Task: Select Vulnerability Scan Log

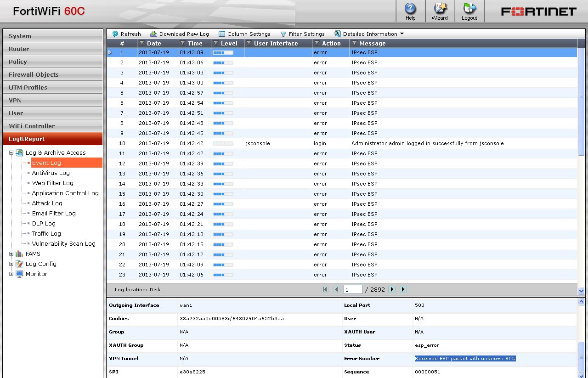Action: point(64,244)
